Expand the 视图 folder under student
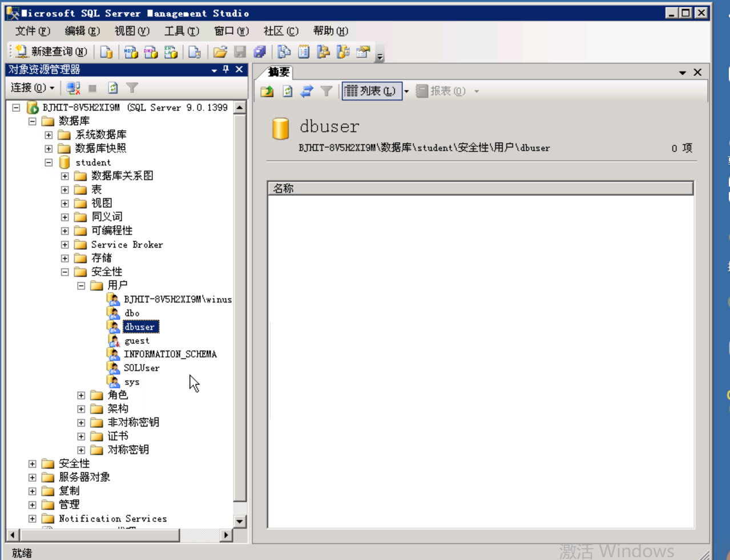The width and height of the screenshot is (730, 560). [64, 204]
